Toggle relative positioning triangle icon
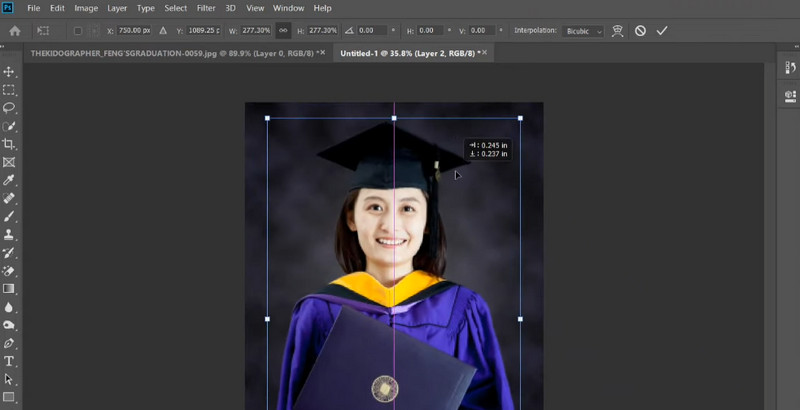Screen dimensions: 800x410 pos(163,31)
